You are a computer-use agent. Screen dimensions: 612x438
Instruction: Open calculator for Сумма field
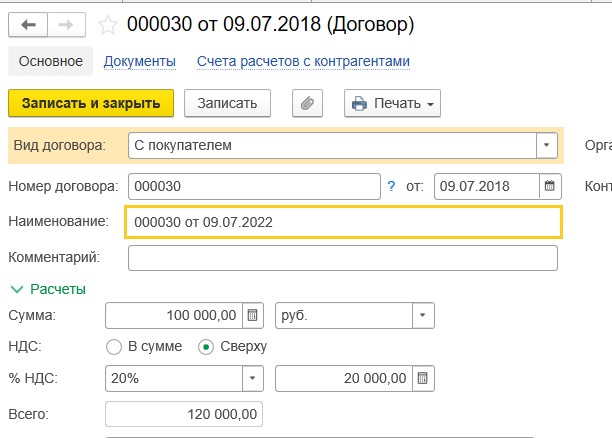click(x=253, y=316)
